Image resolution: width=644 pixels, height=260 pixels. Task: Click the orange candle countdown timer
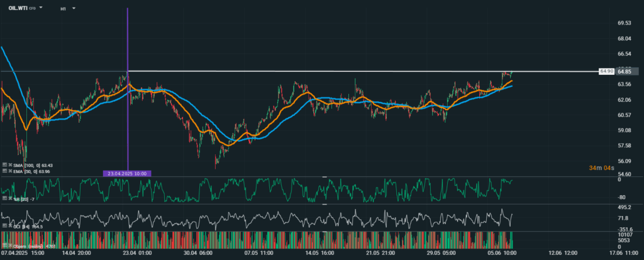point(602,167)
